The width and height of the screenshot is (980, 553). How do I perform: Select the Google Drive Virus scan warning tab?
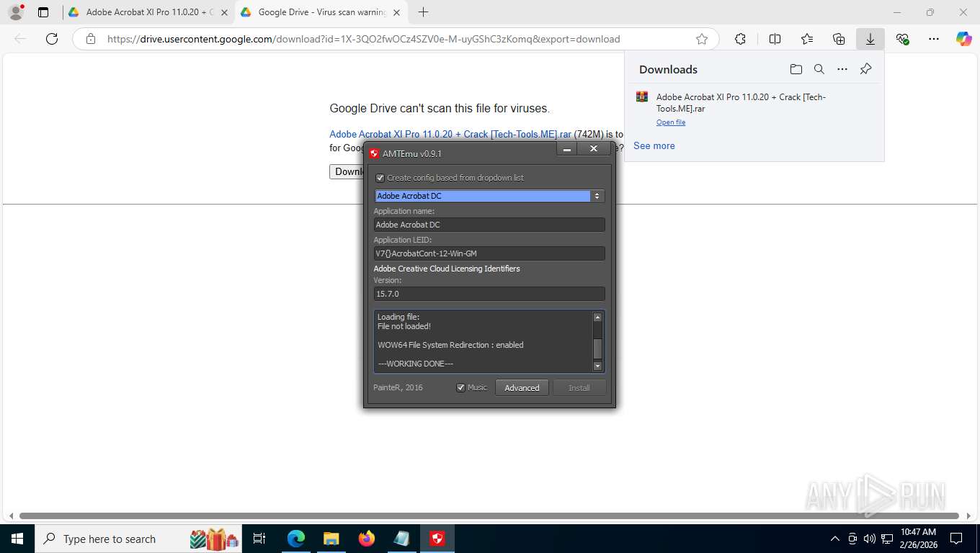(x=322, y=12)
